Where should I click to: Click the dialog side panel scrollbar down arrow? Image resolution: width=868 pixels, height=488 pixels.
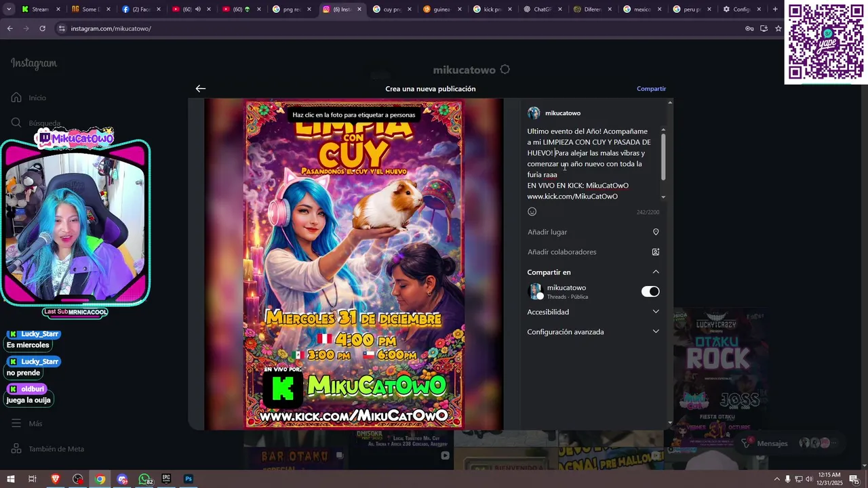pyautogui.click(x=670, y=423)
